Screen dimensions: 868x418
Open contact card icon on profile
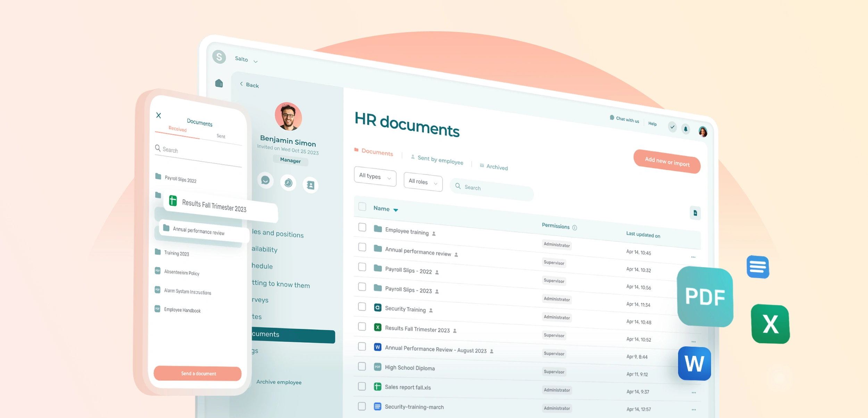click(x=310, y=185)
